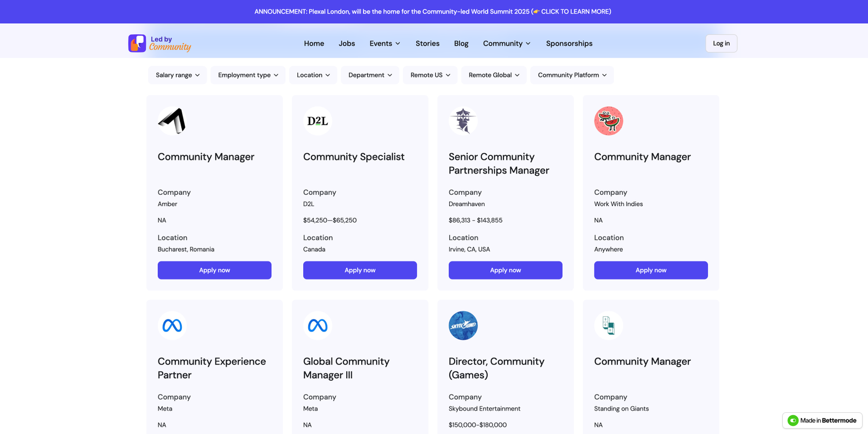The image size is (868, 434).
Task: Open the Remote Global filter
Action: click(494, 75)
